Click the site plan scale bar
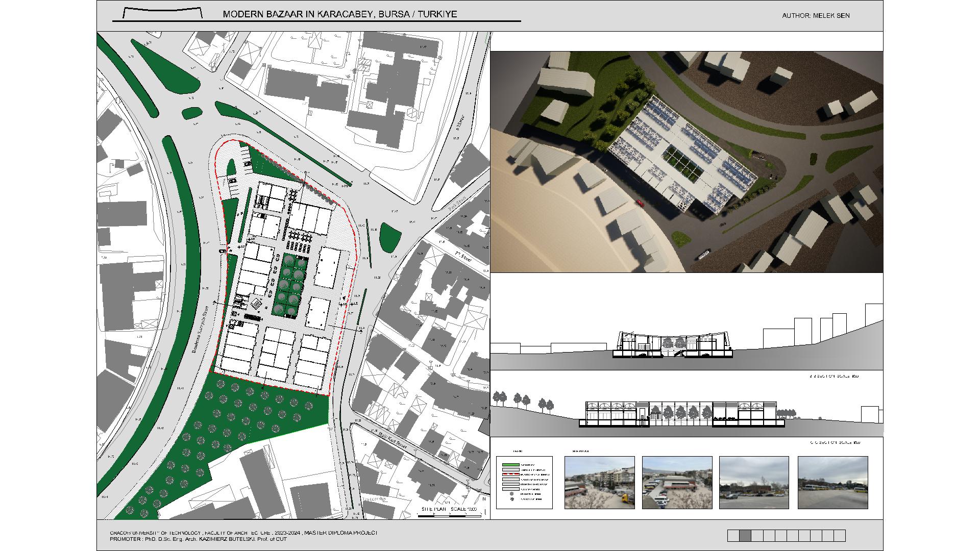Viewport: 980px width, 551px height. (x=449, y=516)
